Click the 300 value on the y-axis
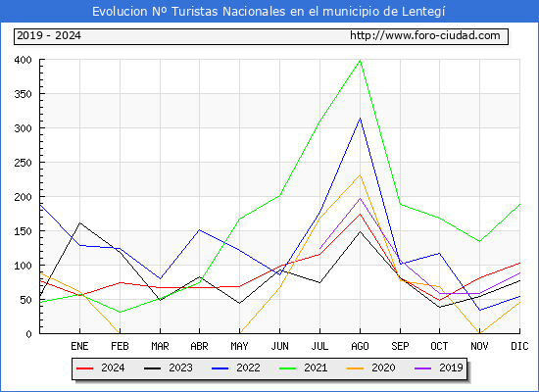539x392 pixels. coord(23,128)
